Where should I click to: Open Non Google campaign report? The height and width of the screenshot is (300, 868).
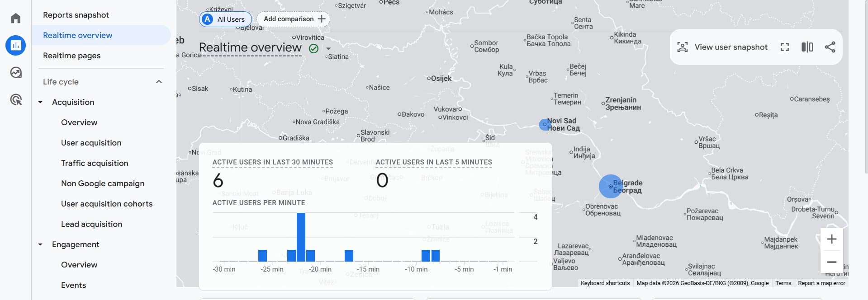[103, 183]
